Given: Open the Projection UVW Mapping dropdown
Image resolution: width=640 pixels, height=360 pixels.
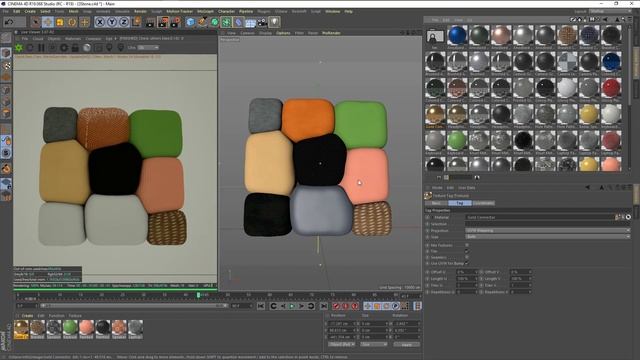Looking at the screenshot, I should coord(547,230).
